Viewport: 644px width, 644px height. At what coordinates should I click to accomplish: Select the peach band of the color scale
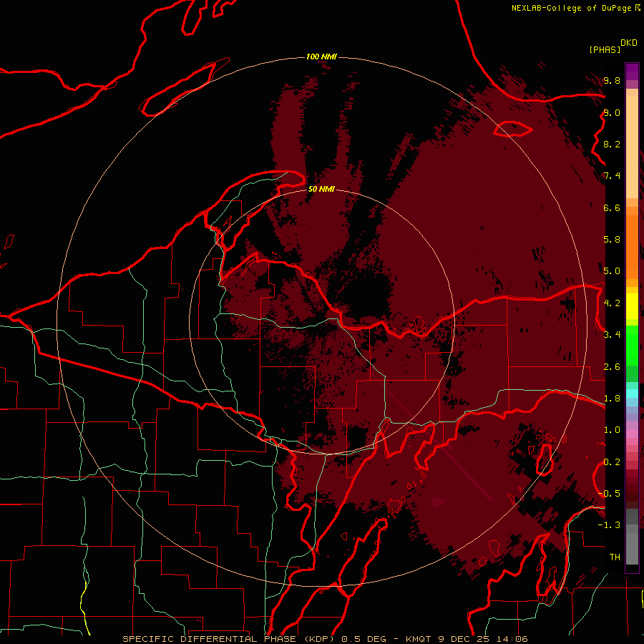632,147
